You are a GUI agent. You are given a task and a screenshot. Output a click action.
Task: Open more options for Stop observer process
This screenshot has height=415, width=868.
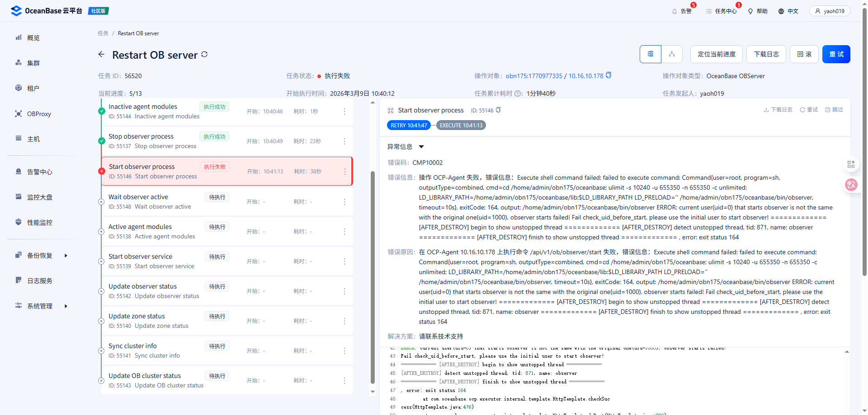(x=344, y=141)
